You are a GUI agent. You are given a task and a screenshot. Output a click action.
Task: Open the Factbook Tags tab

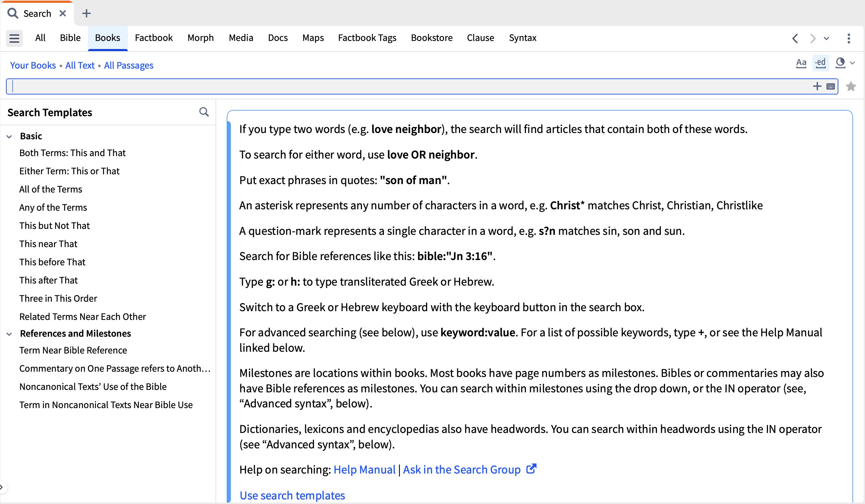point(367,38)
